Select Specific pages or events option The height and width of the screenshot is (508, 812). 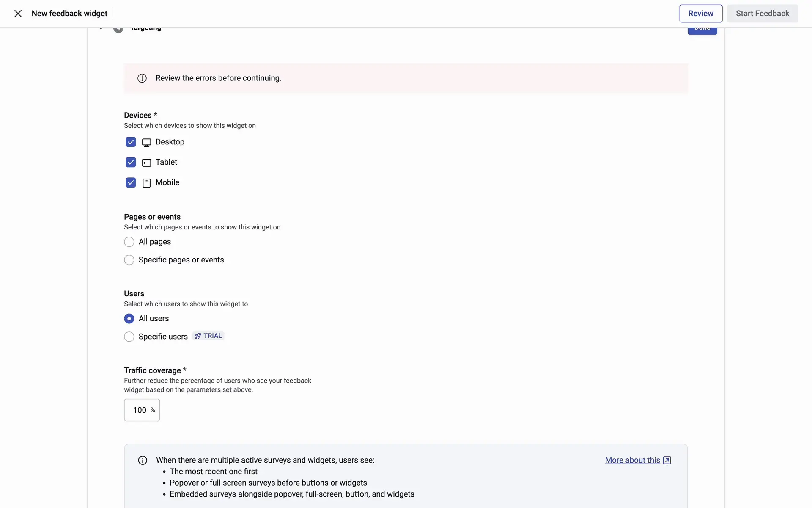pos(129,260)
